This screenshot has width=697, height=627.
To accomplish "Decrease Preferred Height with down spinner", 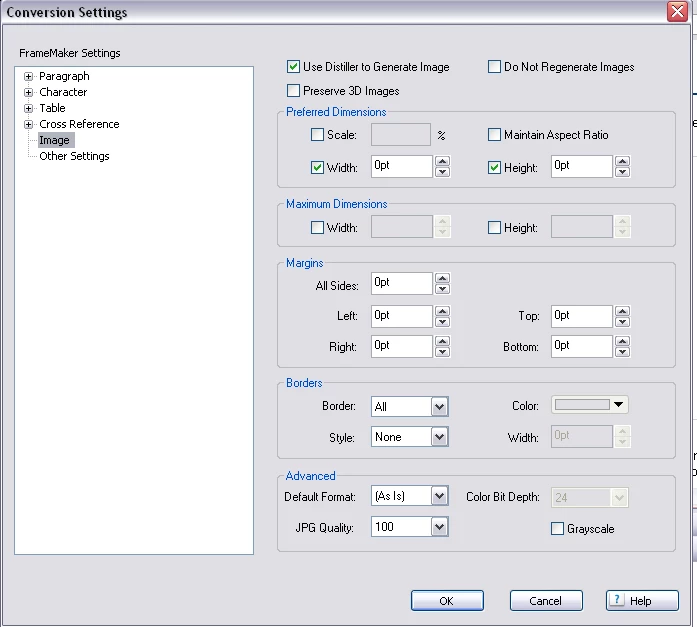I will 622,172.
